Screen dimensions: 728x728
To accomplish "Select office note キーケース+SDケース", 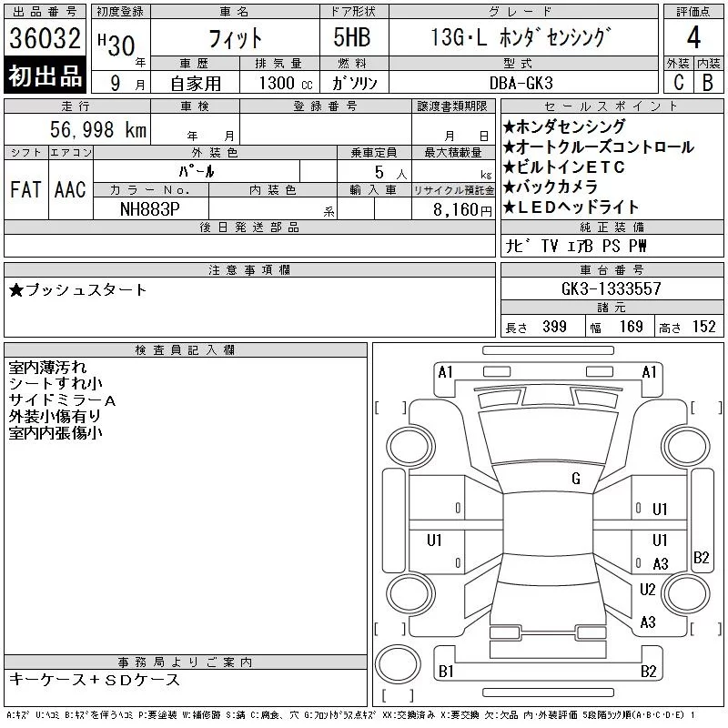I will pos(95,679).
